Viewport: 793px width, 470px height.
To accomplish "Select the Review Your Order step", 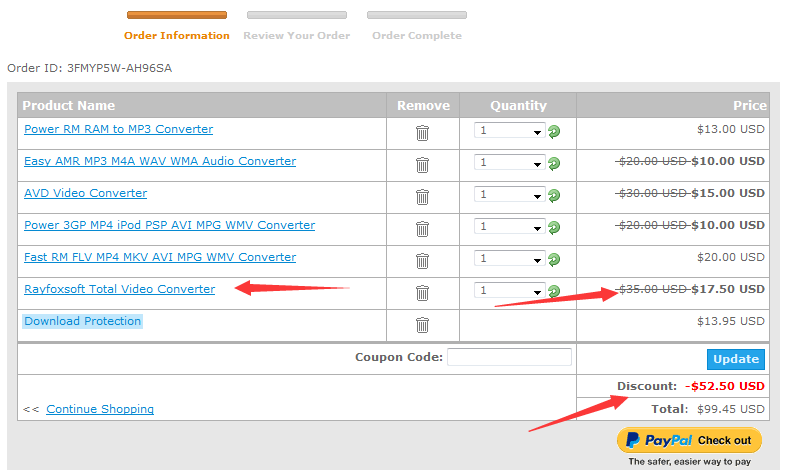I will [x=297, y=35].
